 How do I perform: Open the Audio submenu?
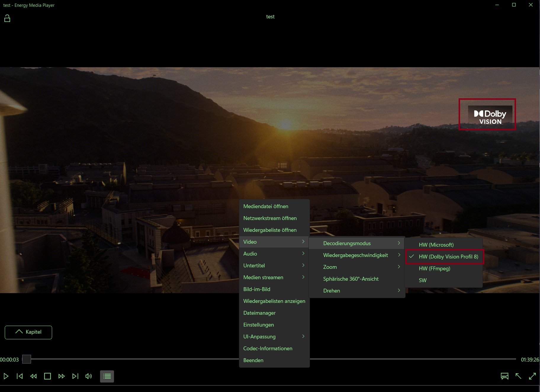(274, 254)
